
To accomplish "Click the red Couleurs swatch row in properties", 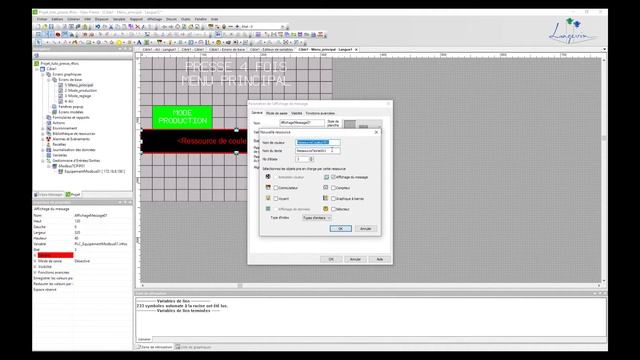I will click(x=56, y=255).
